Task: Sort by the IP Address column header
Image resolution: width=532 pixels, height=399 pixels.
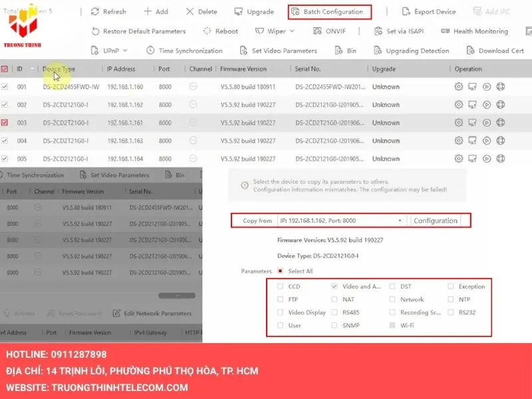Action: pyautogui.click(x=120, y=68)
